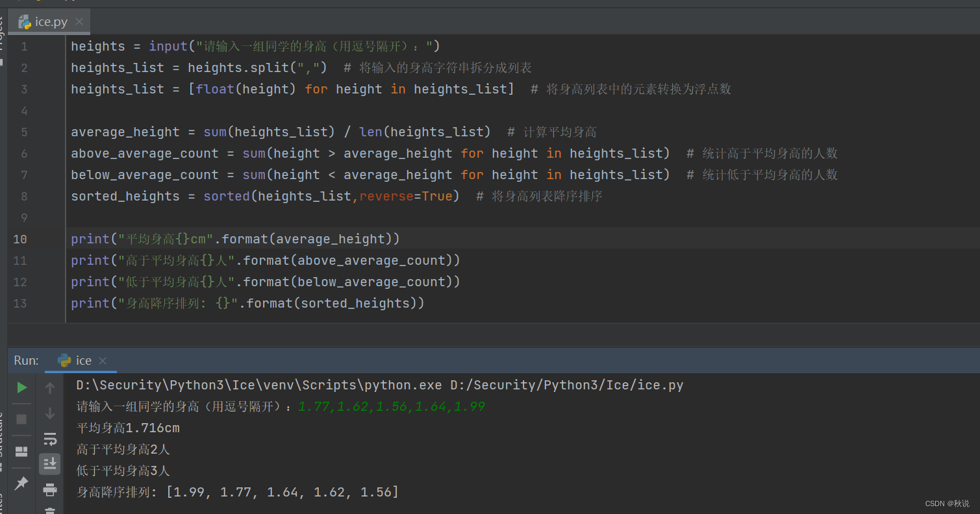Click the Down the stack trace arrow
980x514 pixels.
50,413
